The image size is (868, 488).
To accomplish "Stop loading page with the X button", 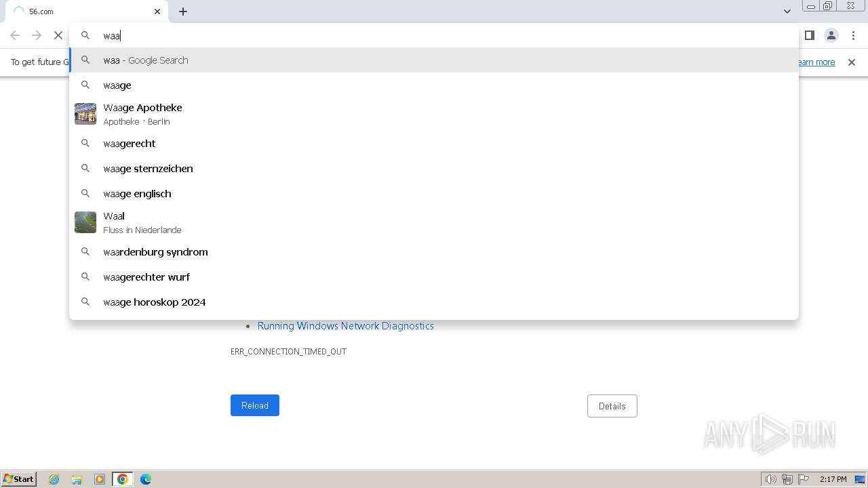I will (58, 35).
